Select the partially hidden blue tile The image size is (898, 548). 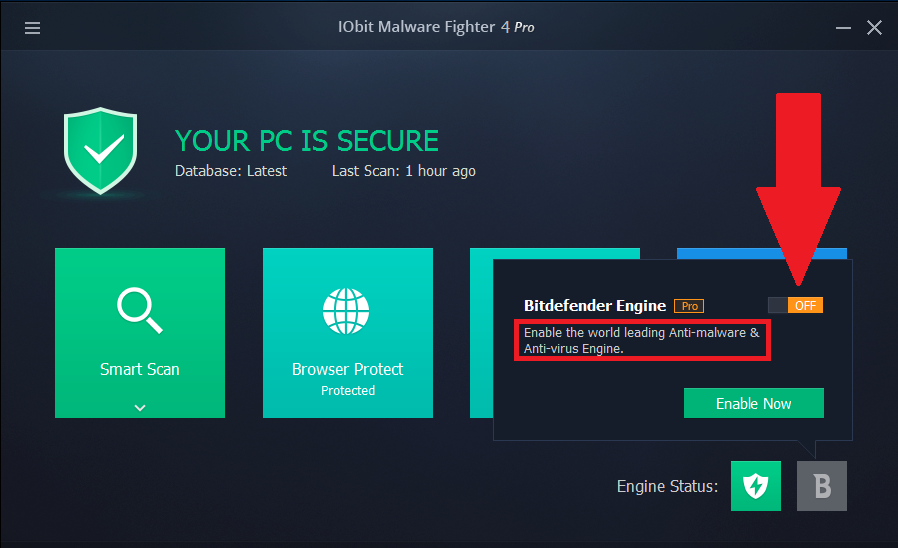726,253
